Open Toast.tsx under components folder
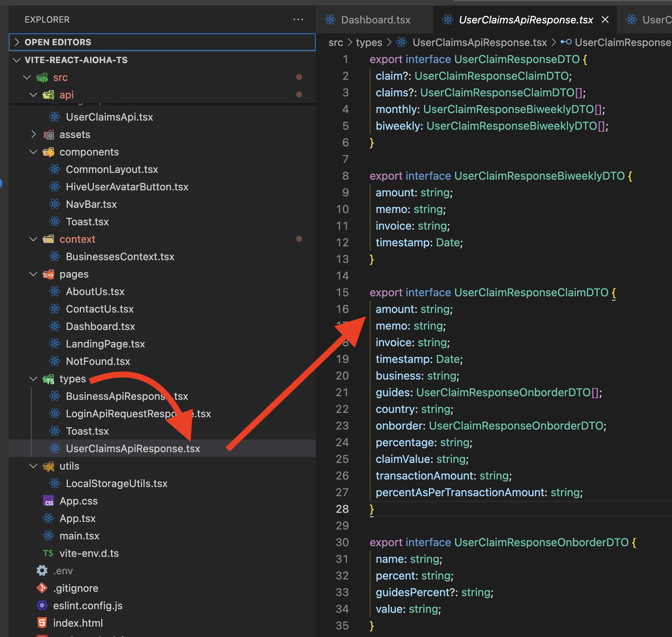 click(x=87, y=222)
